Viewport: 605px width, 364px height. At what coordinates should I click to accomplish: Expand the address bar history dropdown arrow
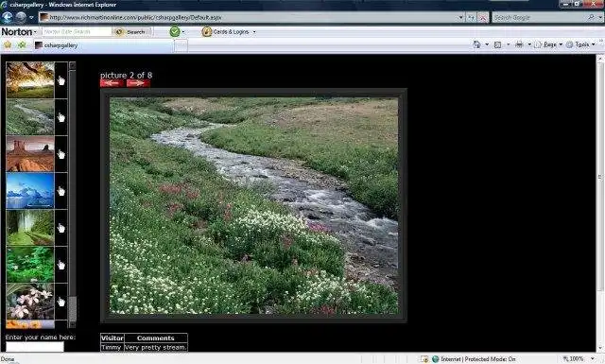tap(460, 17)
